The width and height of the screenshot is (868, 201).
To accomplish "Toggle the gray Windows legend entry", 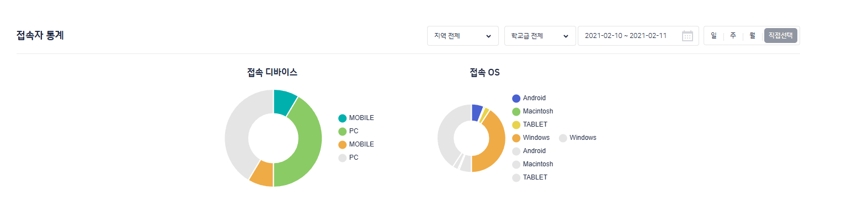I will tap(578, 138).
